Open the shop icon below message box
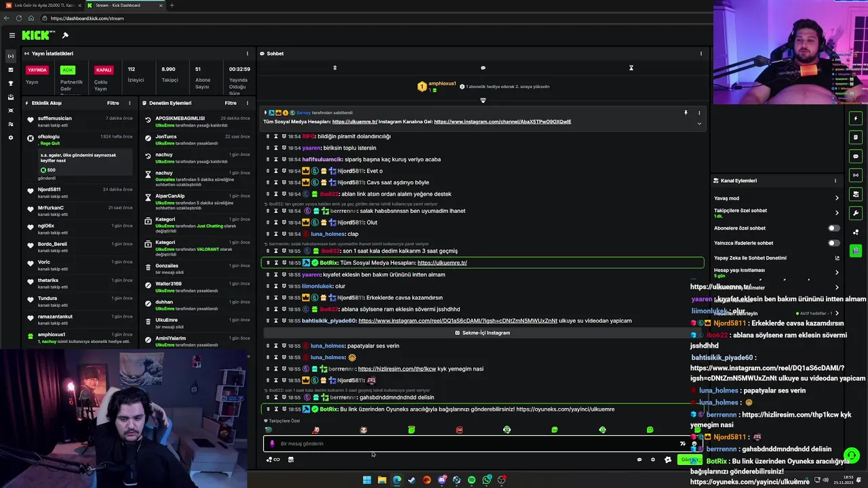This screenshot has height=488, width=868. 291,460
